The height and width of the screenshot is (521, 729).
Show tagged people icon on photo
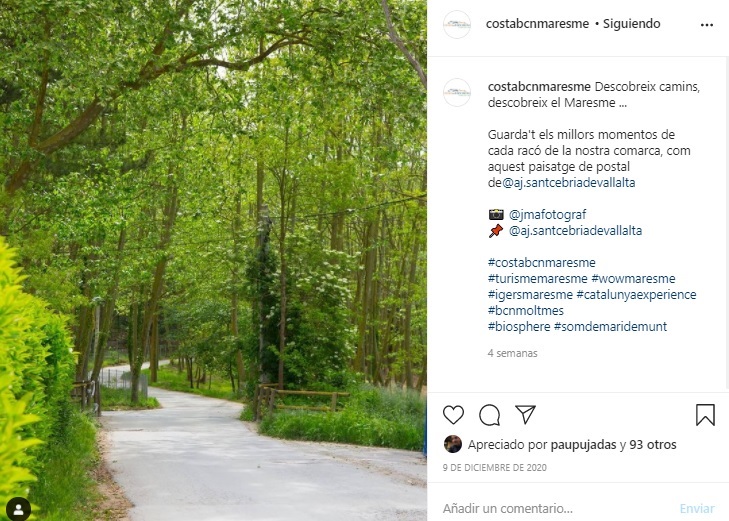[x=19, y=509]
